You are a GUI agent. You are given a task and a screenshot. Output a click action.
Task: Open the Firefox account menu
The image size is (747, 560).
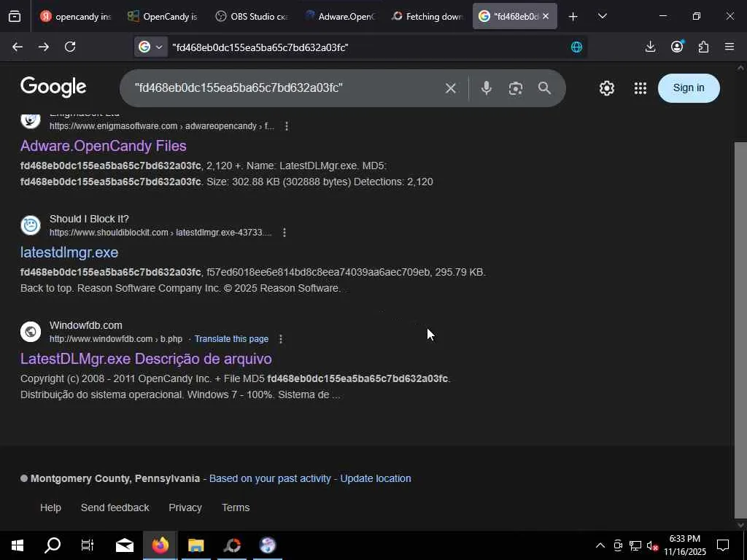click(x=677, y=47)
